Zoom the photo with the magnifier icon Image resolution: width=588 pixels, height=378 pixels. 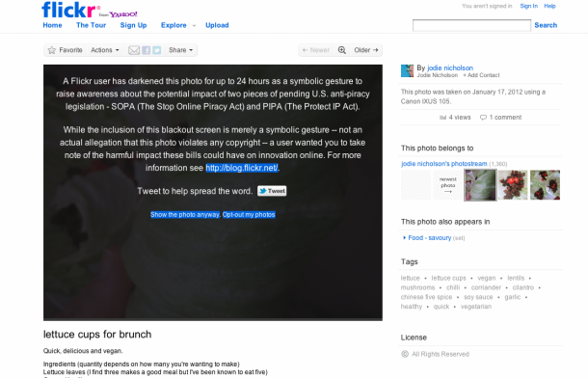click(x=341, y=50)
